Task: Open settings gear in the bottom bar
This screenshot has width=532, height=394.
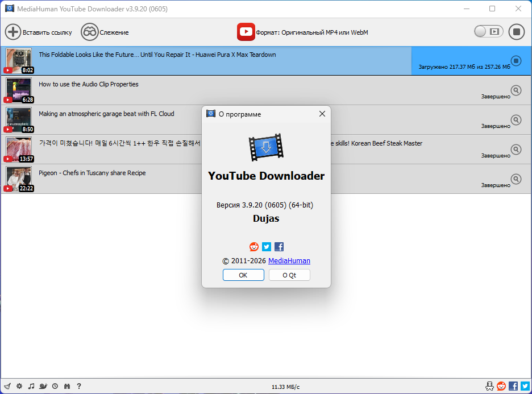Action: 19,386
